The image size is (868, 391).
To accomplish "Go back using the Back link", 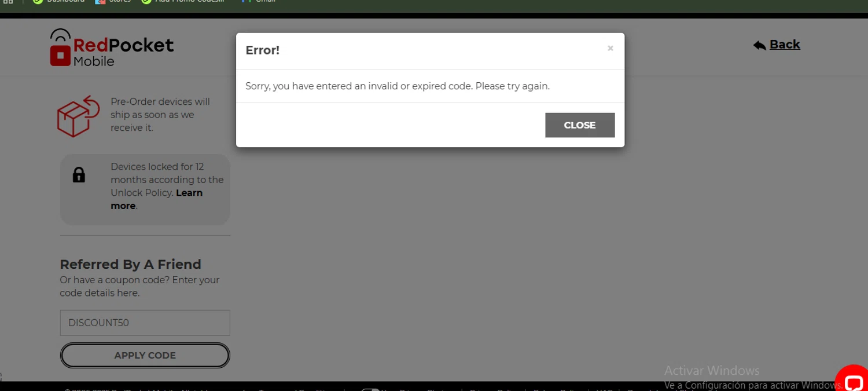I will 784,45.
